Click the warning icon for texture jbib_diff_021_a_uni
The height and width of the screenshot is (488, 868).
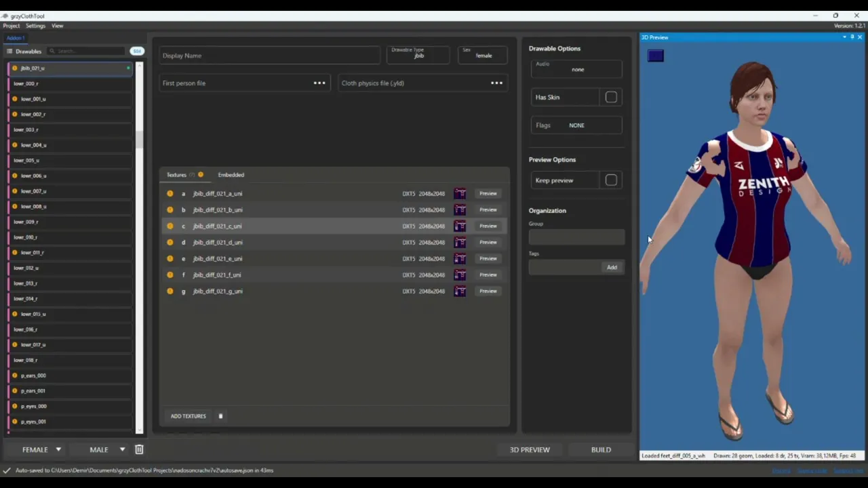click(170, 194)
